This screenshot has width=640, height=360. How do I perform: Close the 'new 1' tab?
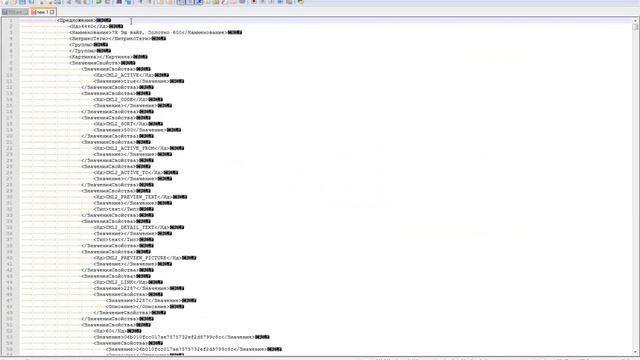click(x=52, y=12)
